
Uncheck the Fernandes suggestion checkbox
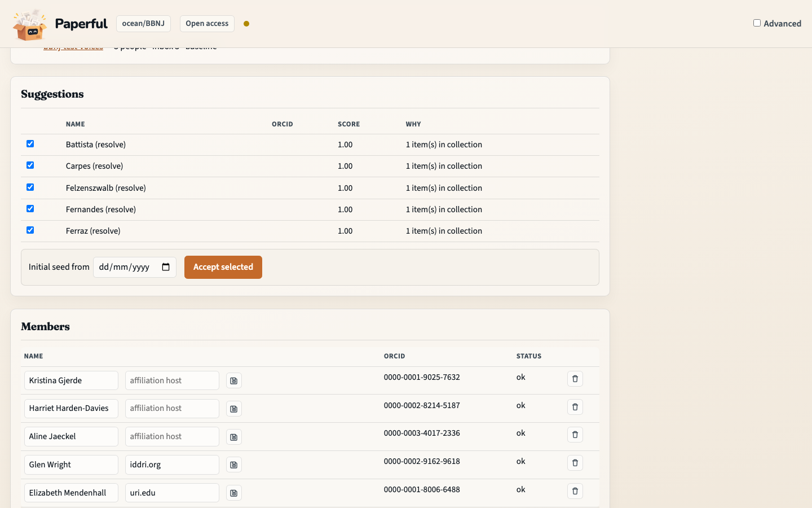pyautogui.click(x=30, y=209)
